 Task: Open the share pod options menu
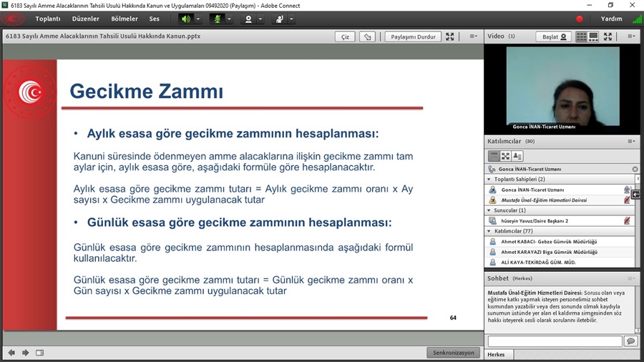474,36
